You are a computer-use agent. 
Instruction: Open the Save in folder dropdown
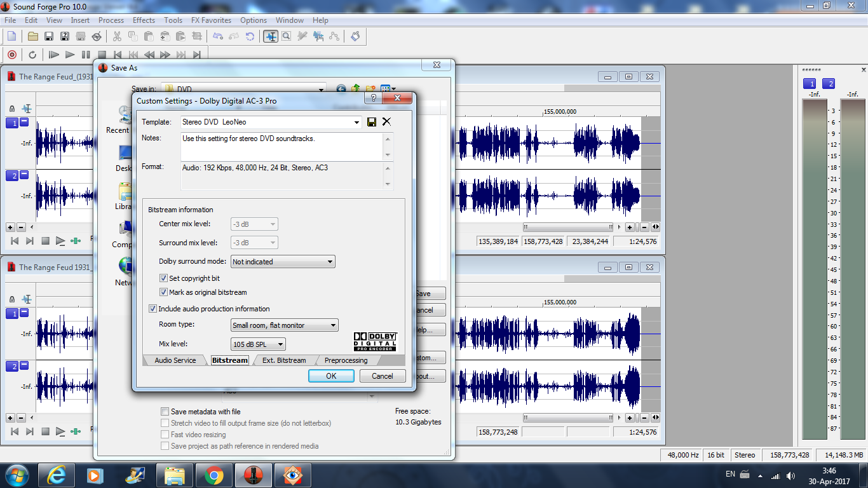click(320, 90)
